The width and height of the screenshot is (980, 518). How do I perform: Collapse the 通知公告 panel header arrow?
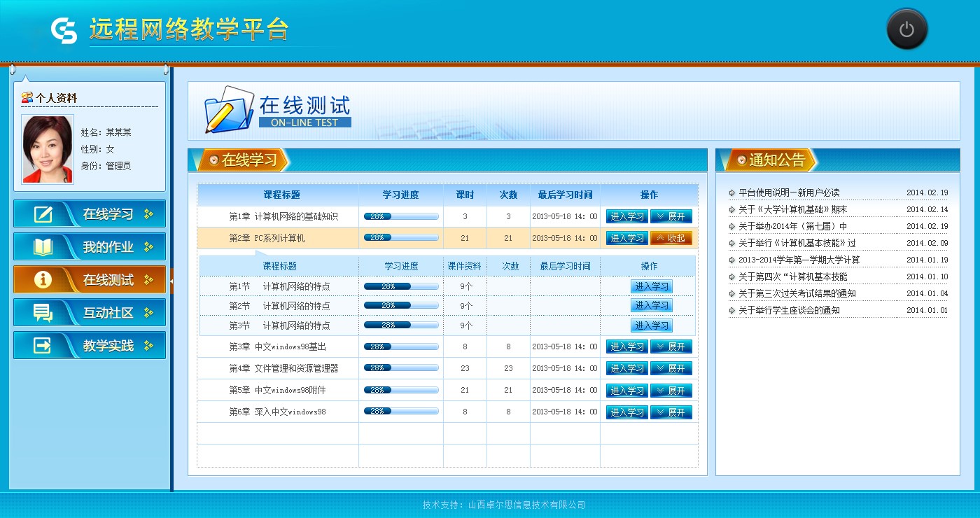[x=741, y=160]
